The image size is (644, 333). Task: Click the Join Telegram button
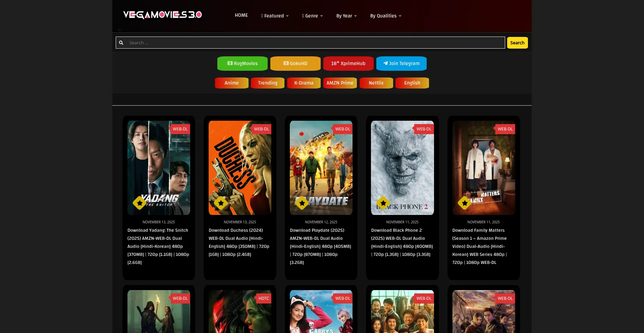point(401,63)
